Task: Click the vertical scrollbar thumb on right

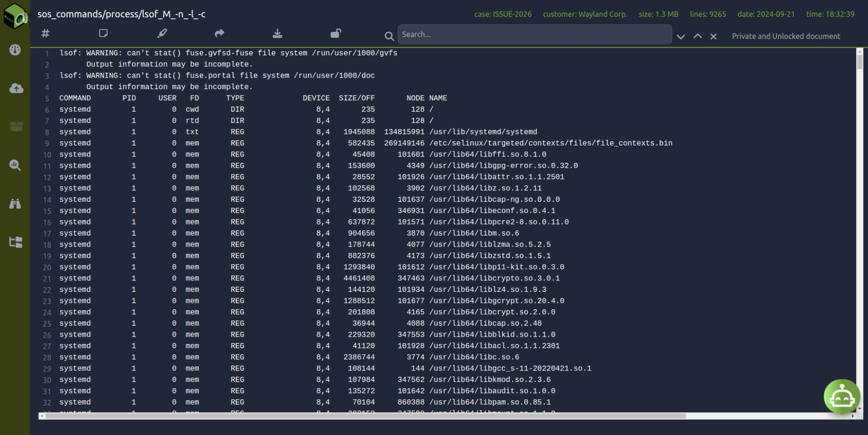Action: coord(859,62)
